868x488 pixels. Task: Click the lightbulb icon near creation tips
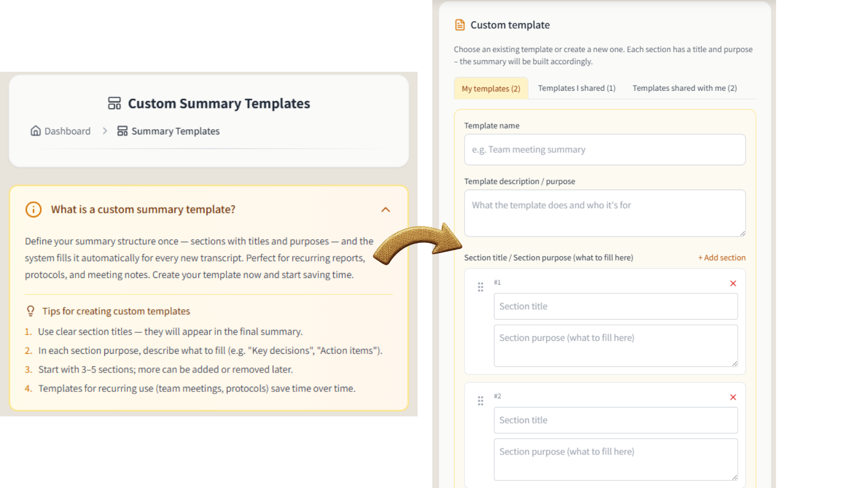31,310
